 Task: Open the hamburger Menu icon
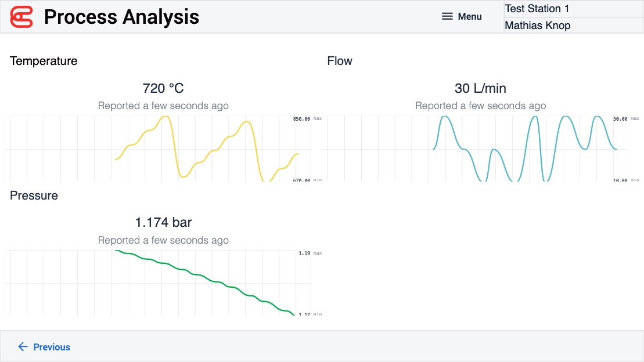(x=447, y=17)
